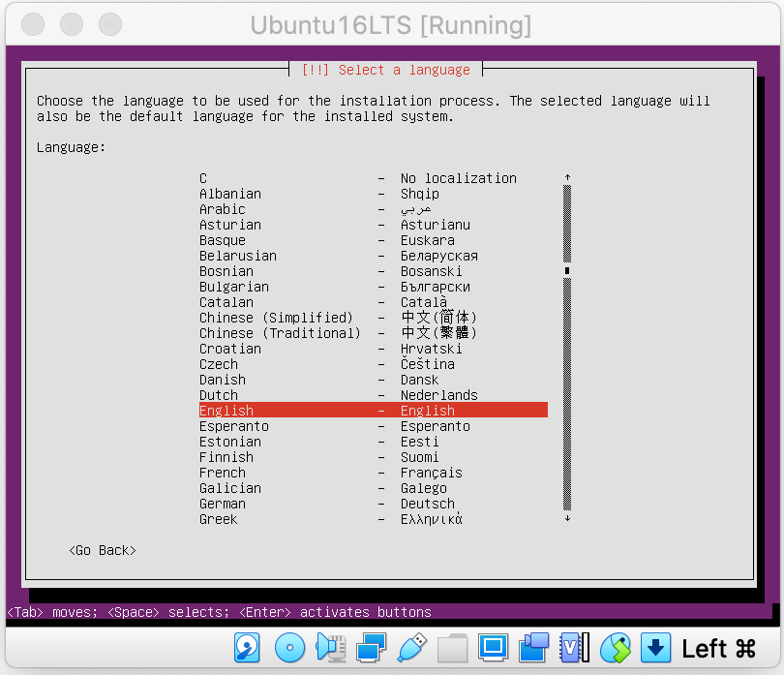
Task: Click the mouse integration status icon
Action: tap(615, 647)
